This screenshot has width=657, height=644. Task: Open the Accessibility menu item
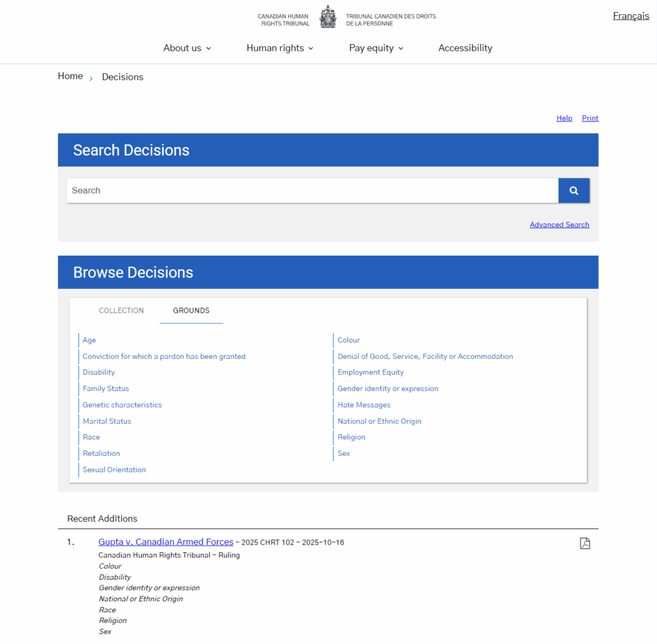(465, 48)
